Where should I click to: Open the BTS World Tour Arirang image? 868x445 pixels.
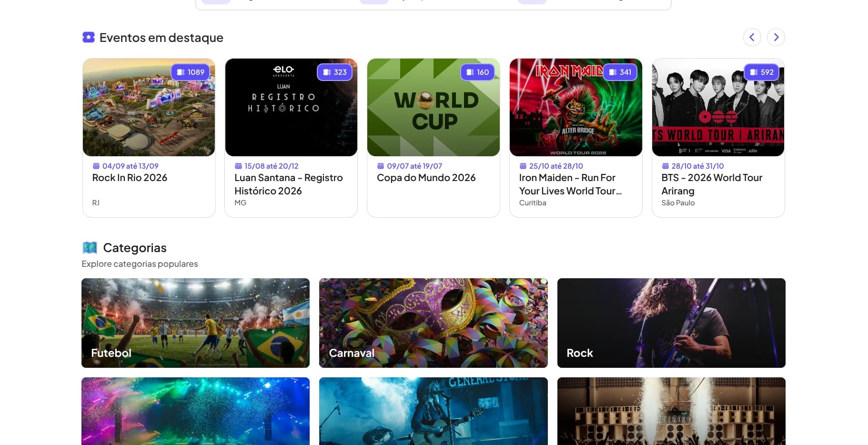click(718, 107)
